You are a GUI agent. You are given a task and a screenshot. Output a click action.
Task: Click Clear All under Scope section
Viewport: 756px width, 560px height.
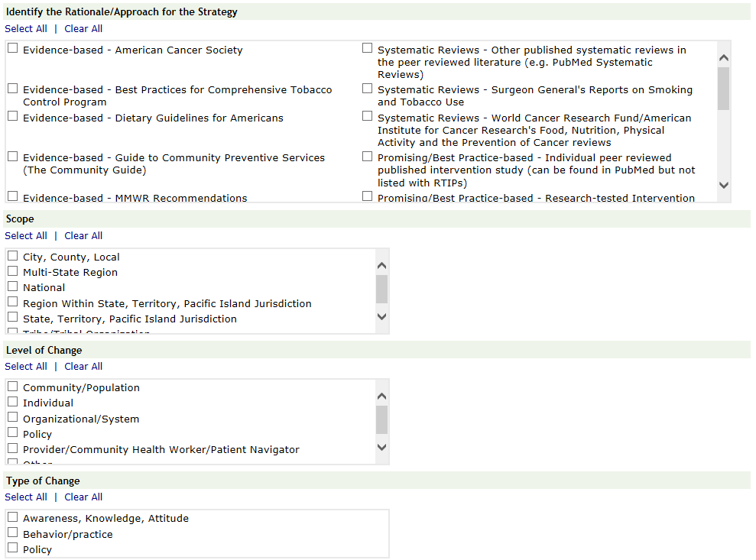pos(83,236)
